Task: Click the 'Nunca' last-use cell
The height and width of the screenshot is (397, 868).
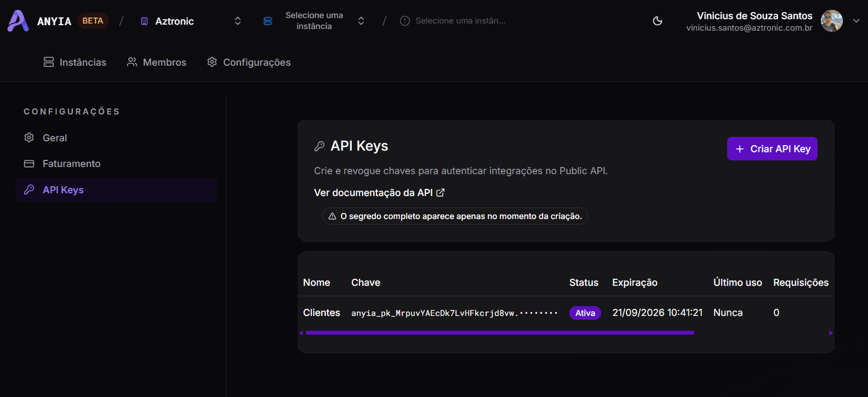Action: [x=728, y=313]
